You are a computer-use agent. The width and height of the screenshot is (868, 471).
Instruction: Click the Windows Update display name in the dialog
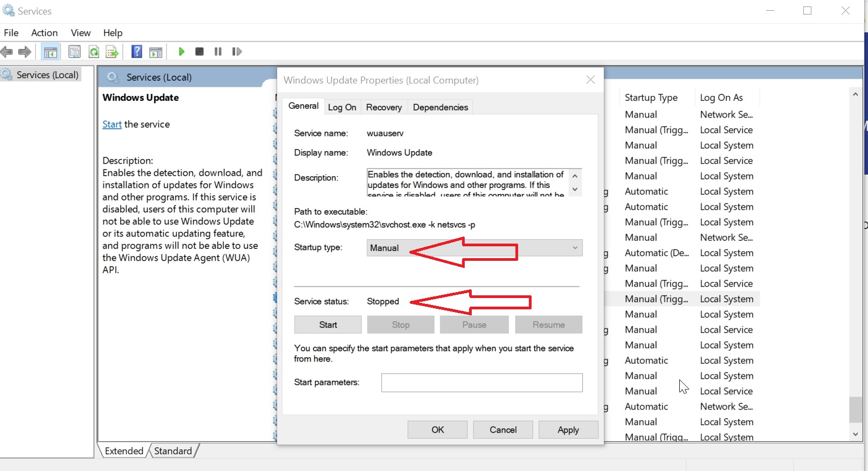(x=399, y=153)
